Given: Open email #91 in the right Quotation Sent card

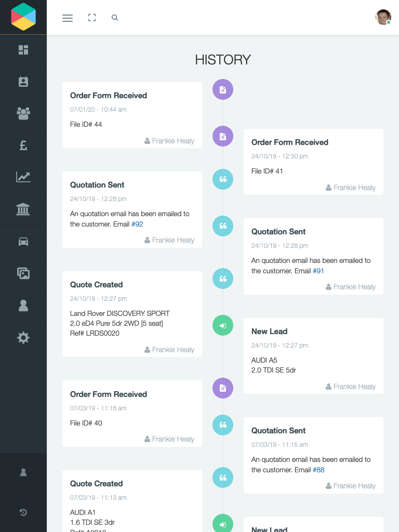Looking at the screenshot, I should [318, 271].
